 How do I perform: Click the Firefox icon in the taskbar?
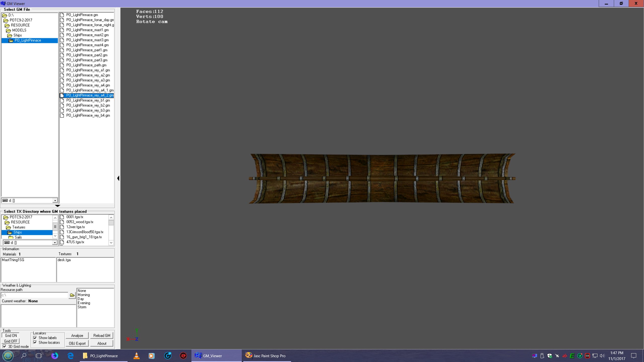point(55,356)
